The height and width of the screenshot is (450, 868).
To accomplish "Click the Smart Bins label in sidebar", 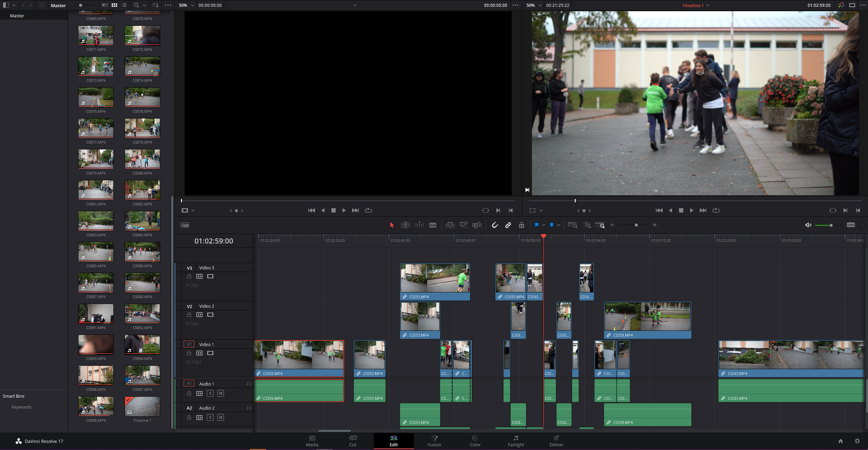I will pos(14,396).
